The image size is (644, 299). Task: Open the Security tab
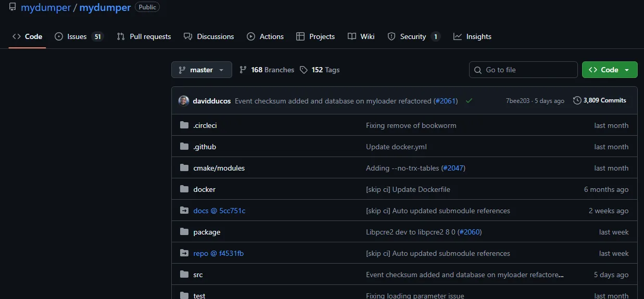pos(413,36)
